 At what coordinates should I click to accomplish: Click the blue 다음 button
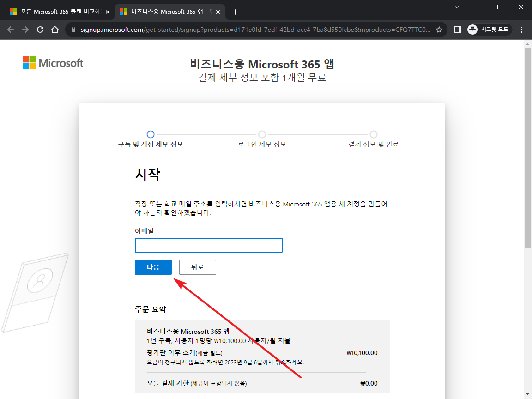click(x=153, y=267)
